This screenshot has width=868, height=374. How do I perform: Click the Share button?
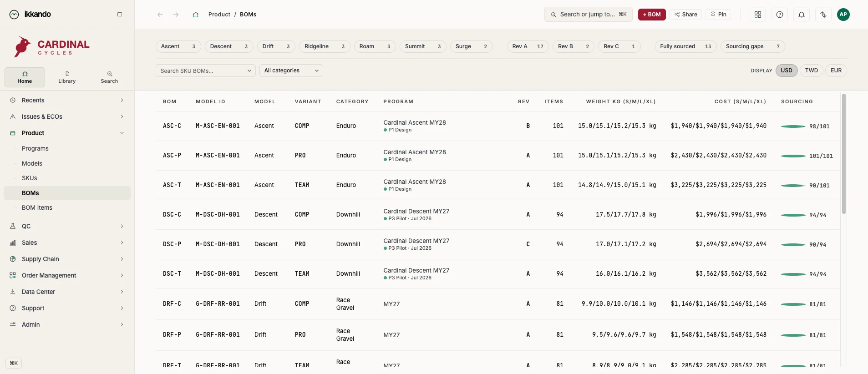[686, 15]
